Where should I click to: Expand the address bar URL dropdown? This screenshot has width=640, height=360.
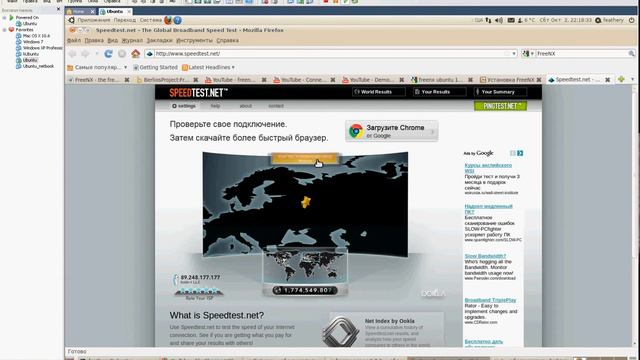[x=514, y=53]
